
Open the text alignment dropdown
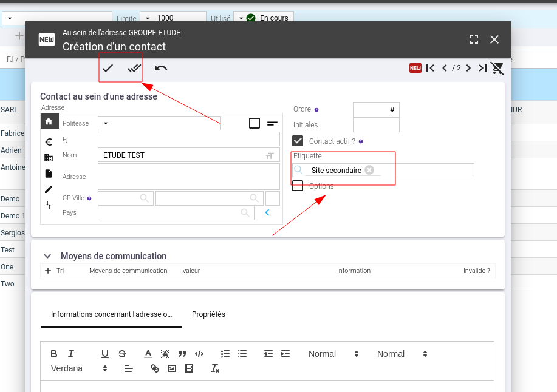point(129,368)
